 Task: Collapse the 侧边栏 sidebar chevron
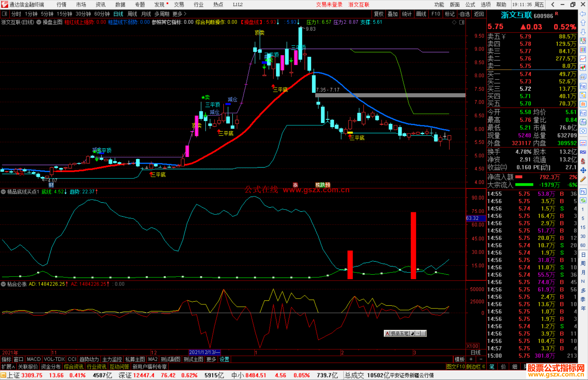pyautogui.click(x=475, y=367)
